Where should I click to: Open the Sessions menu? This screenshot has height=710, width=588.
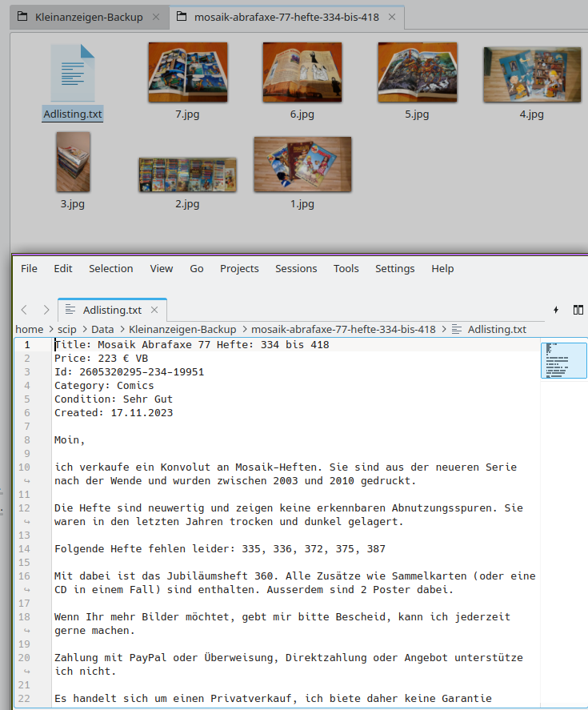point(296,269)
